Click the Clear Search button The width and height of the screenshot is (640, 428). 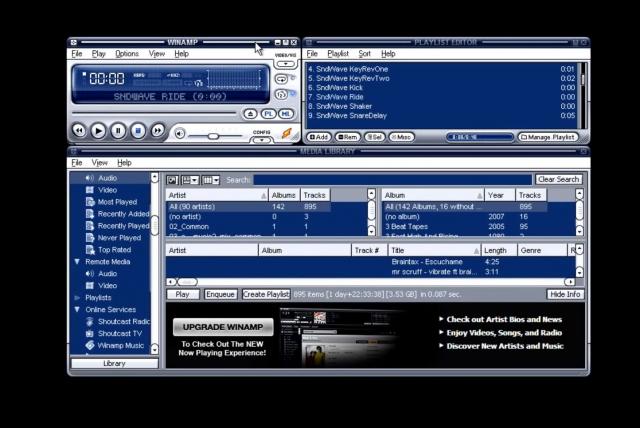pos(558,180)
